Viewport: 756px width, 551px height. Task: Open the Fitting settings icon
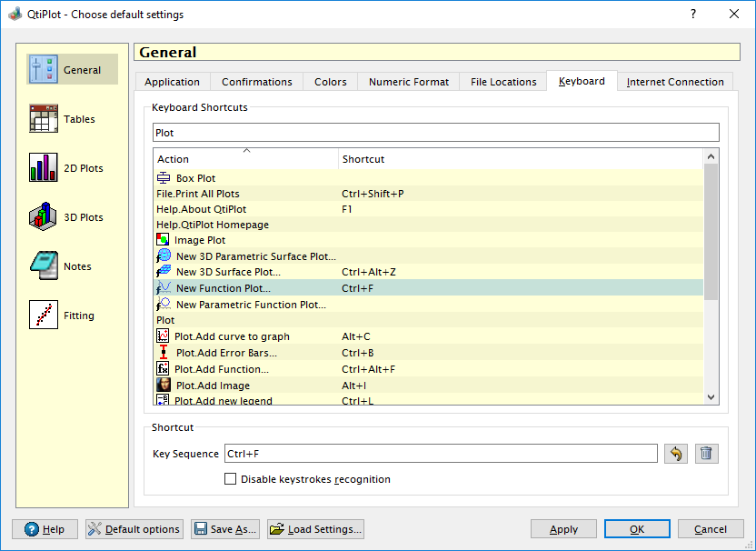pos(44,316)
